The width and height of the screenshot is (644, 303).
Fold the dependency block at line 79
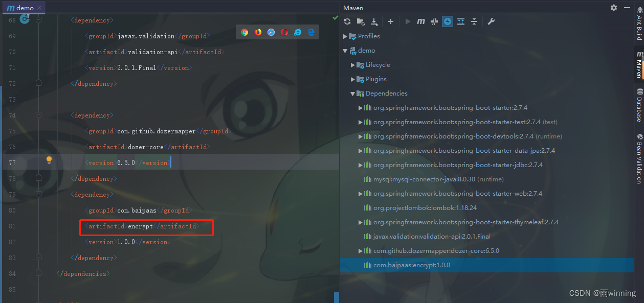pos(38,194)
